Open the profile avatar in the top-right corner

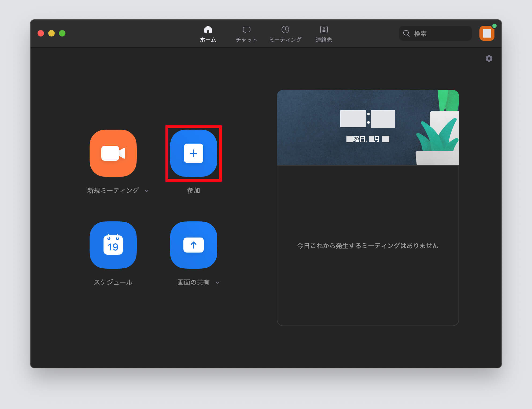487,33
